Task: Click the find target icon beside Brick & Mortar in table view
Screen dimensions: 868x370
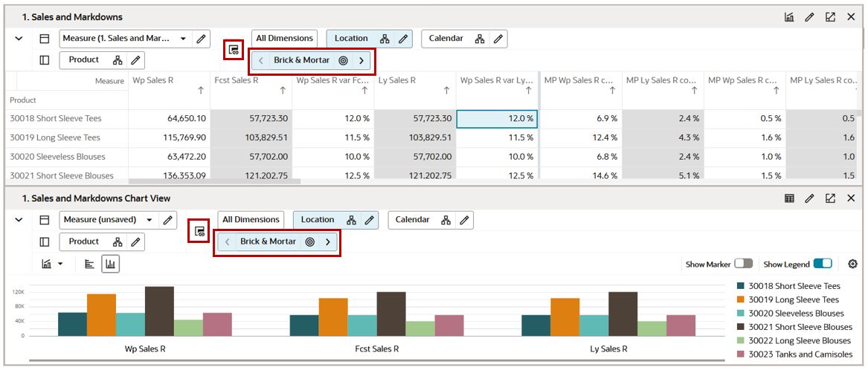Action: pos(343,61)
